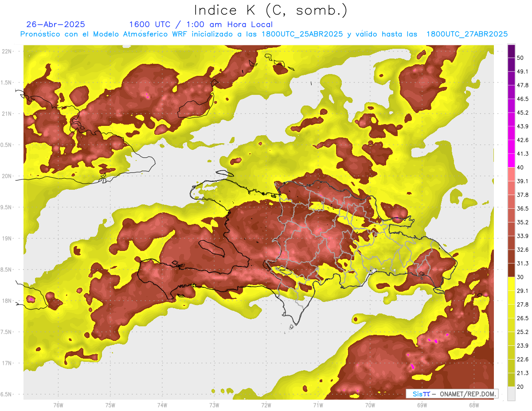Click the "36.5" color scale label

coord(522,208)
